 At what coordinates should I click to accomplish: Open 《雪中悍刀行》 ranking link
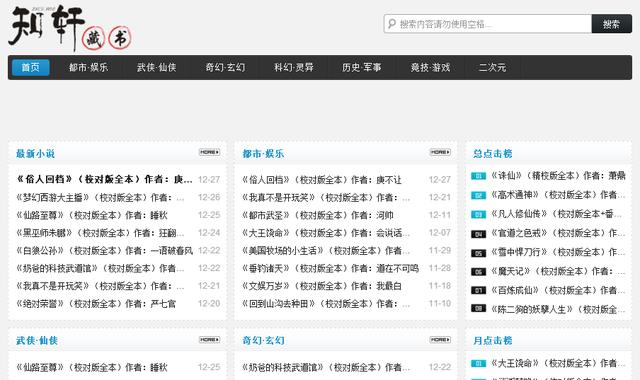[558, 252]
